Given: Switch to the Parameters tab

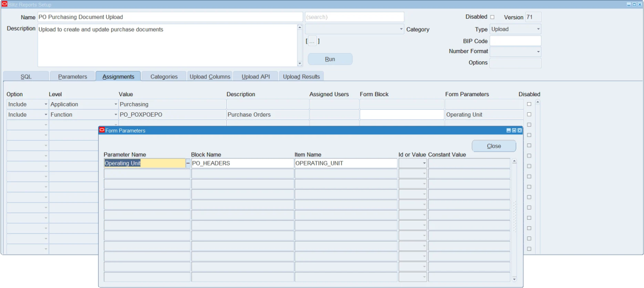Looking at the screenshot, I should click(x=72, y=76).
